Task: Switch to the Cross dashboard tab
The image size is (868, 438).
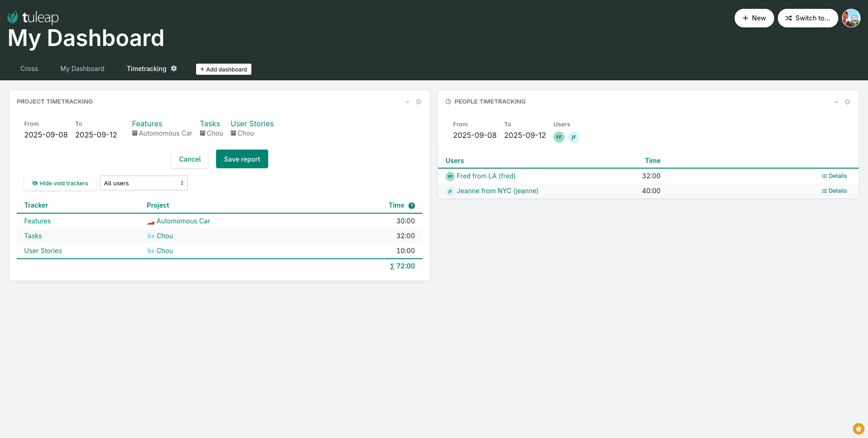Action: click(29, 69)
